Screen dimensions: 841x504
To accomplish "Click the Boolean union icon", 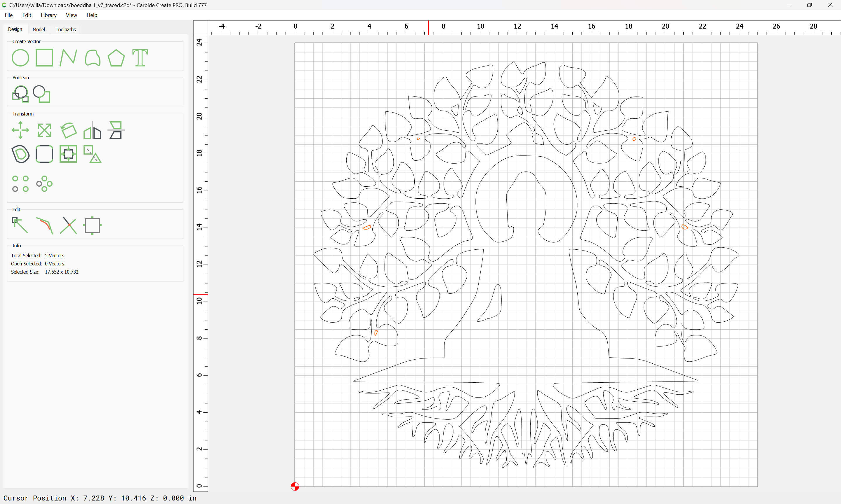I will [x=20, y=94].
